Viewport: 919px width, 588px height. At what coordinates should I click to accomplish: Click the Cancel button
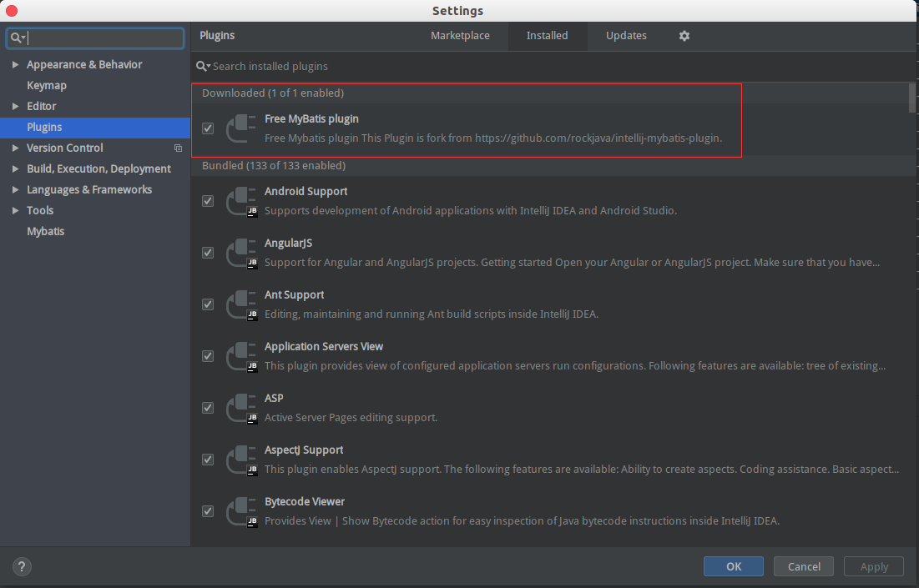[803, 566]
